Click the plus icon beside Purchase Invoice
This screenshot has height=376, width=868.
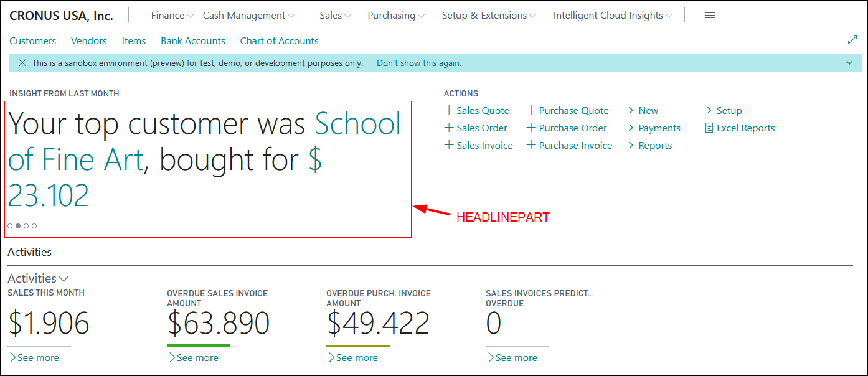tap(531, 145)
